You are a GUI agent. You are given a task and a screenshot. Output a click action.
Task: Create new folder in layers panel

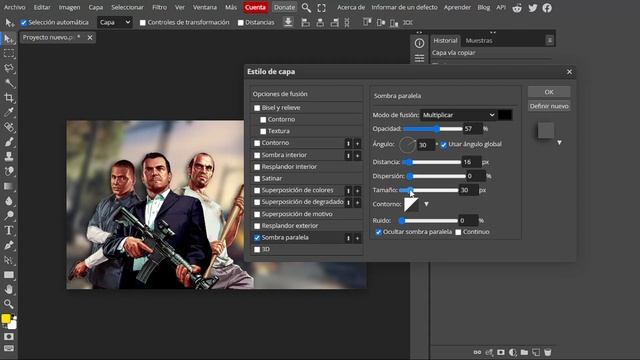524,352
